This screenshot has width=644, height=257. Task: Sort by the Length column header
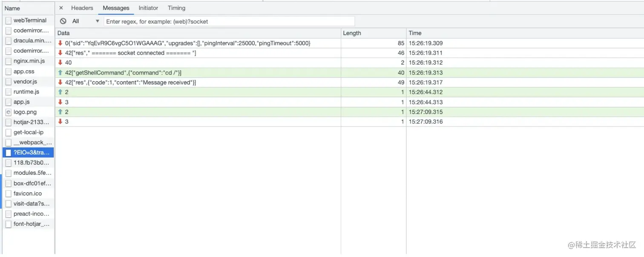(374, 33)
